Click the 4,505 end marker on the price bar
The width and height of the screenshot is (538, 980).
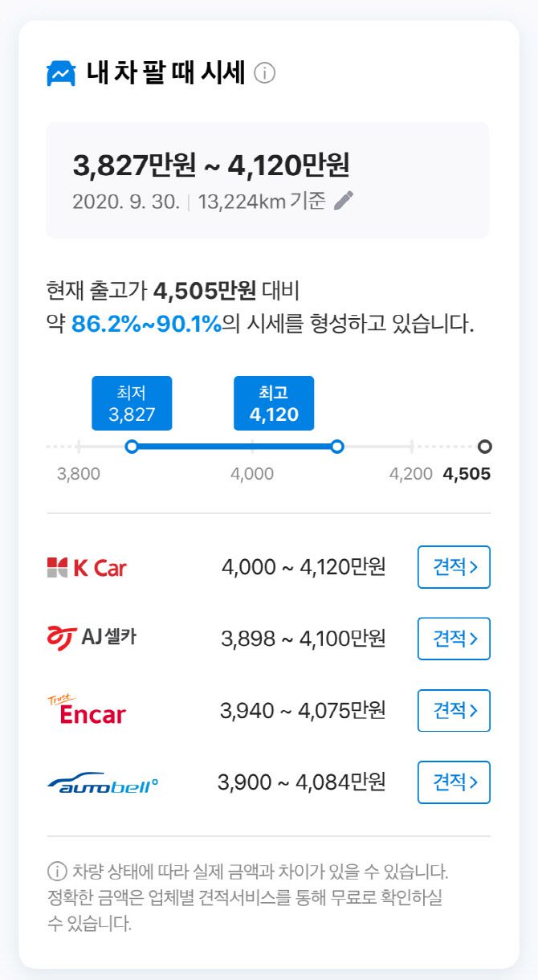click(x=484, y=447)
